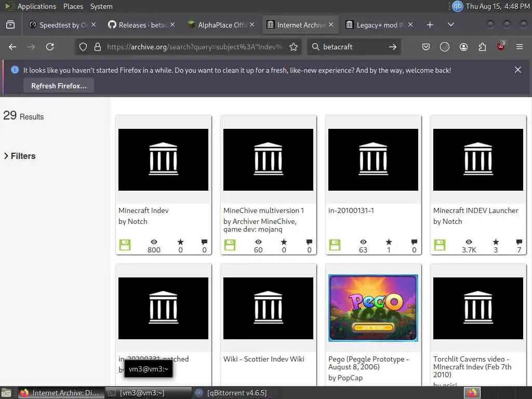Click the Torchlit Caverns card thumbnail

(x=478, y=308)
